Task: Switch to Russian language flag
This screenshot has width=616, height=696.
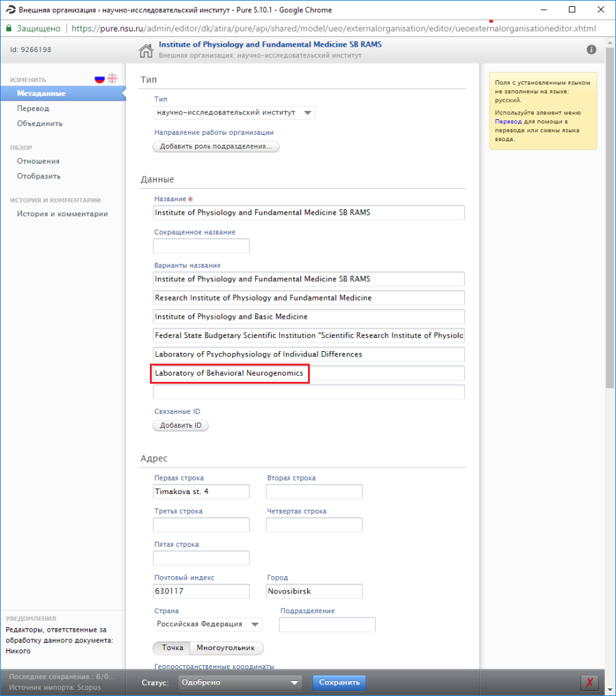Action: pos(100,79)
